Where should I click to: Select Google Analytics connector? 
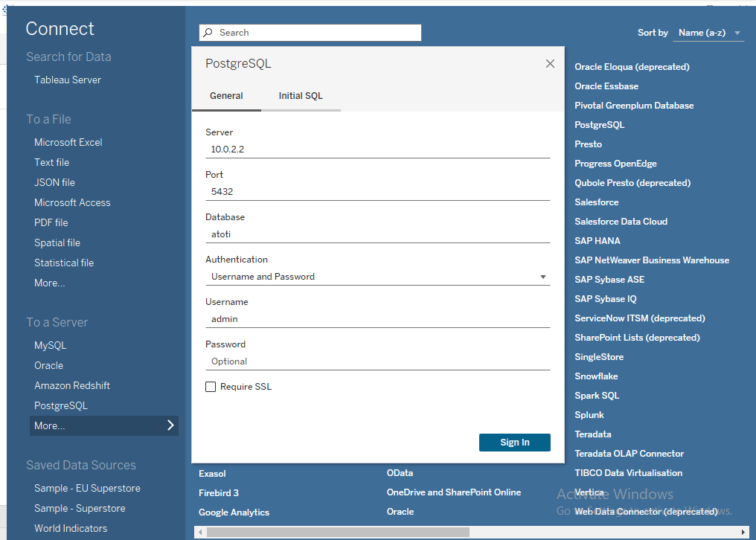pos(234,512)
